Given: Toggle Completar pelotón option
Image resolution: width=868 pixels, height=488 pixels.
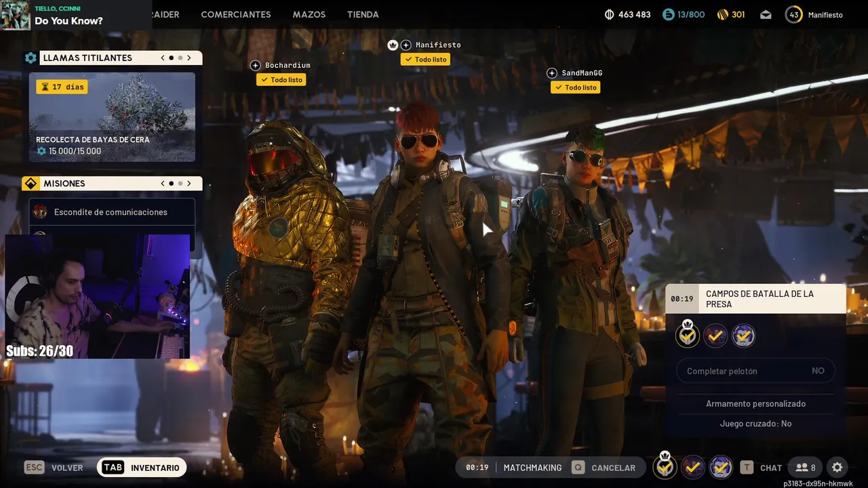Looking at the screenshot, I should click(x=755, y=371).
